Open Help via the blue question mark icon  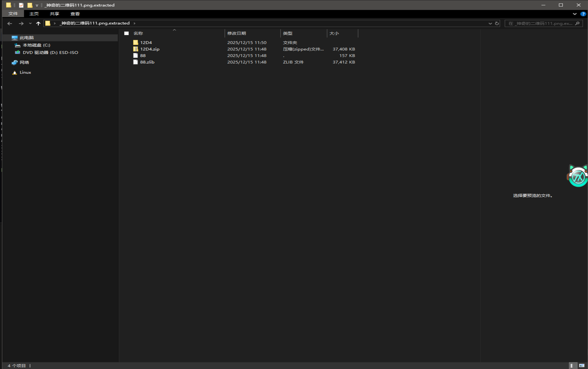(x=583, y=14)
